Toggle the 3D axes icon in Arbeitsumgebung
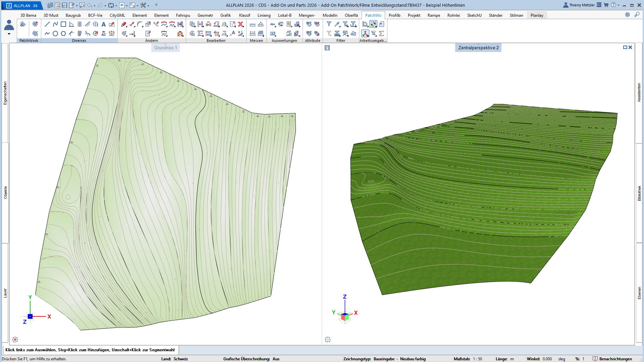This screenshot has height=362, width=644. point(365,34)
